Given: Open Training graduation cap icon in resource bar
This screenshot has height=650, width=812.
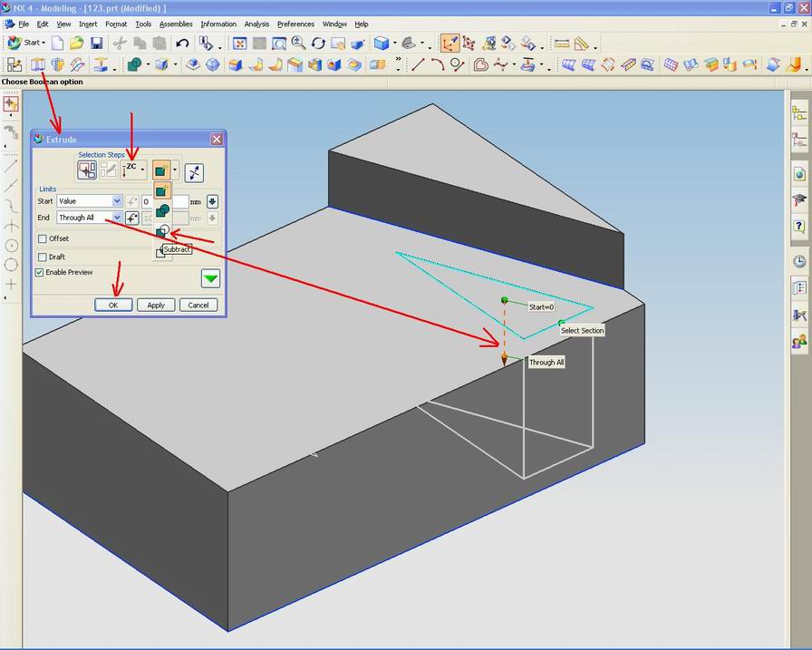Looking at the screenshot, I should (x=799, y=199).
